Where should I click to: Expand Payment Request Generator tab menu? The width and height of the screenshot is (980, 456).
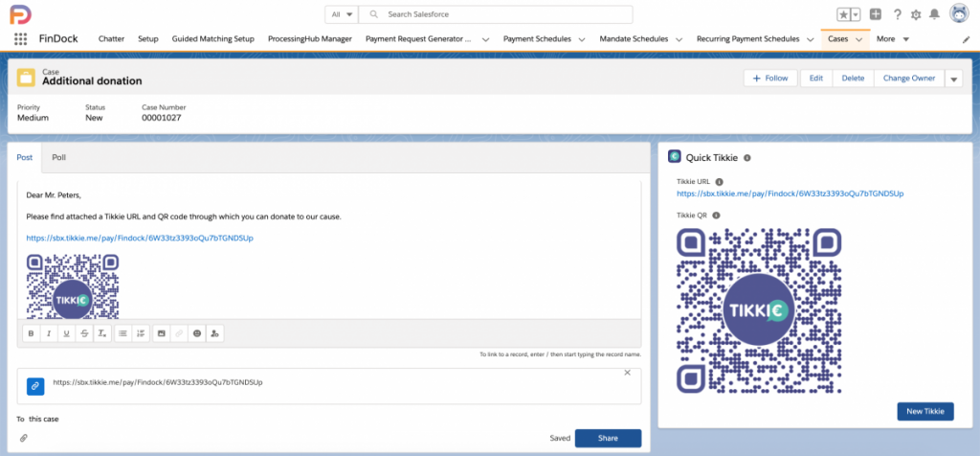pos(485,39)
